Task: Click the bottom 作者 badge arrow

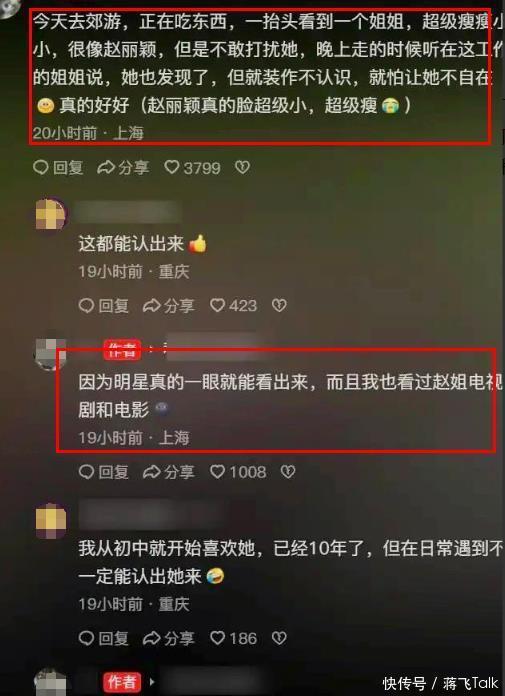Action: [x=152, y=681]
